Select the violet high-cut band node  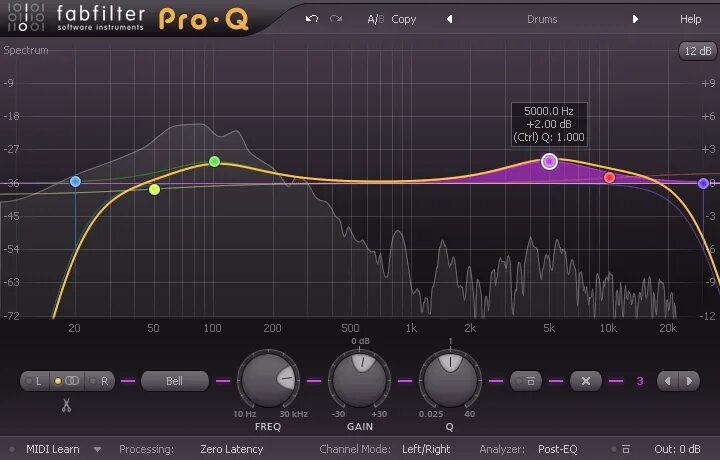(x=703, y=184)
